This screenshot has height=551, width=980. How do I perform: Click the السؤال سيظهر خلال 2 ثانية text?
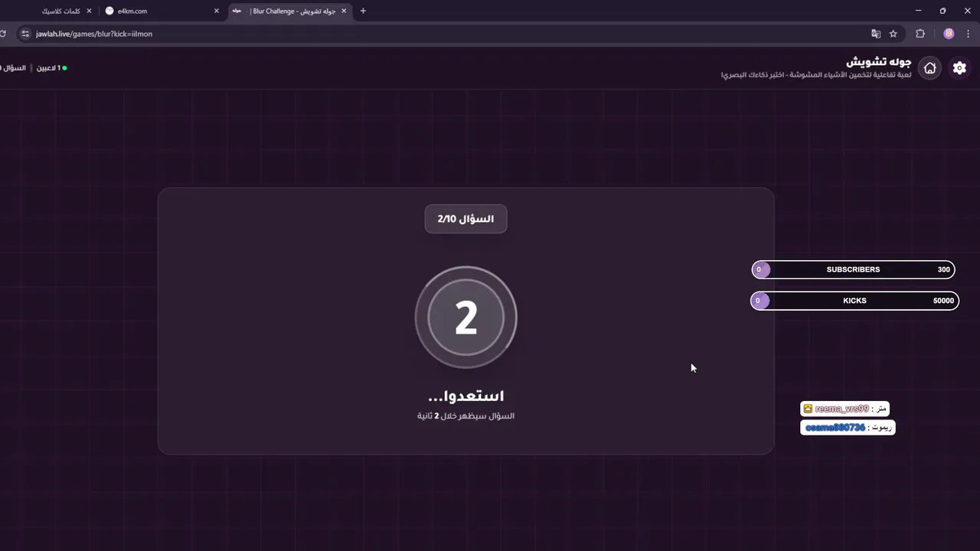(x=465, y=416)
